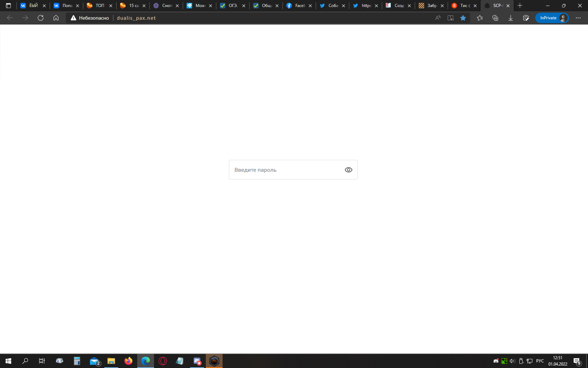588x368 pixels.
Task: Open the Windows Start menu
Action: (8, 361)
